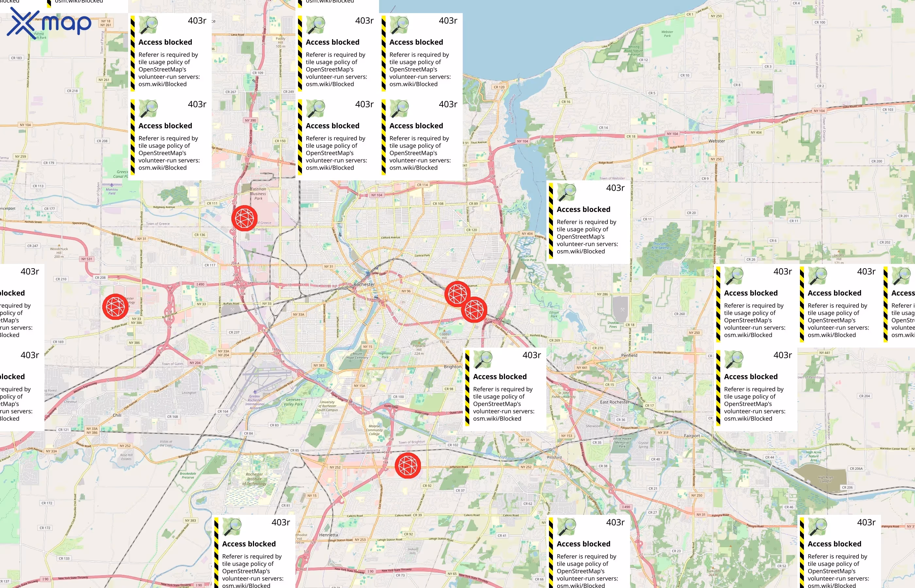Click the NY 286 road shield
The image size is (915, 588).
[603, 294]
